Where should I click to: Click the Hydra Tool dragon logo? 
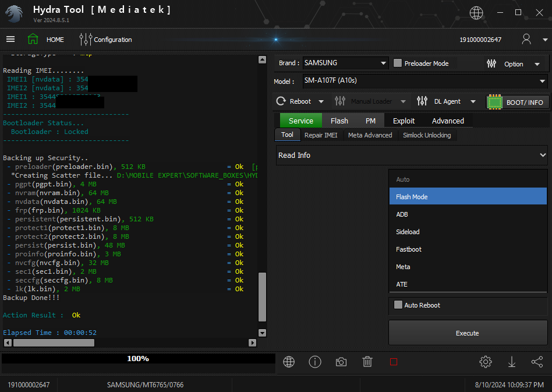coord(14,14)
